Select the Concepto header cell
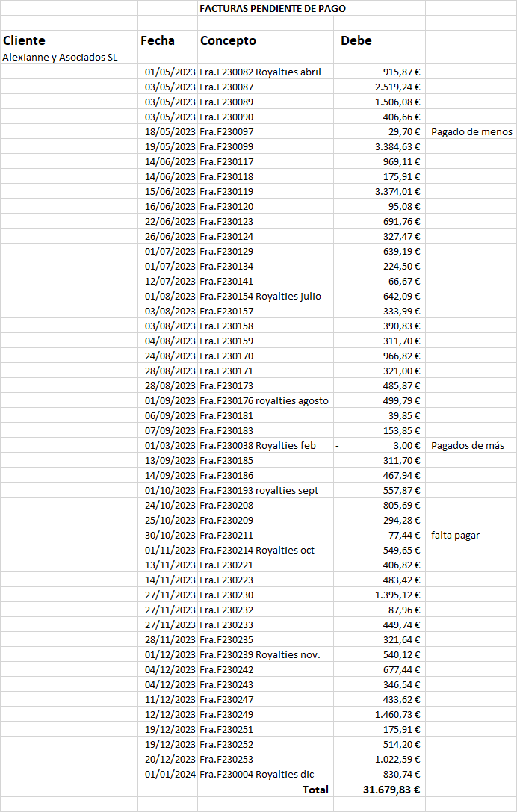This screenshot has height=812, width=517. (228, 40)
